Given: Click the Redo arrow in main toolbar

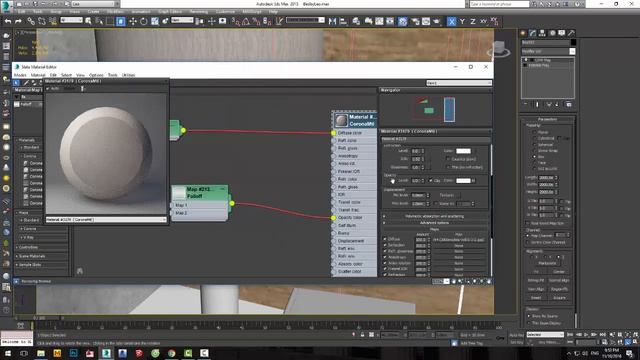Looking at the screenshot, I should [x=18, y=21].
